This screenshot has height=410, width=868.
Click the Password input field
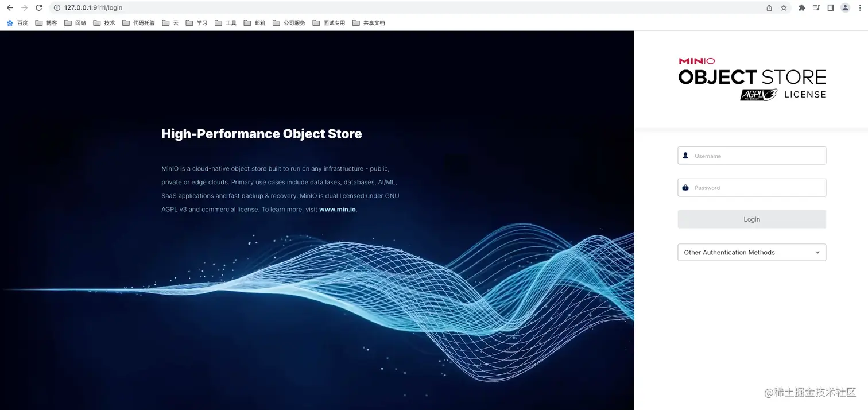751,188
